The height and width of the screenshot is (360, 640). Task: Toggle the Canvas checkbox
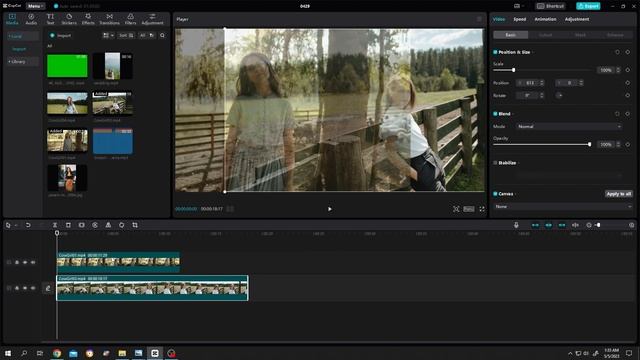(x=495, y=194)
